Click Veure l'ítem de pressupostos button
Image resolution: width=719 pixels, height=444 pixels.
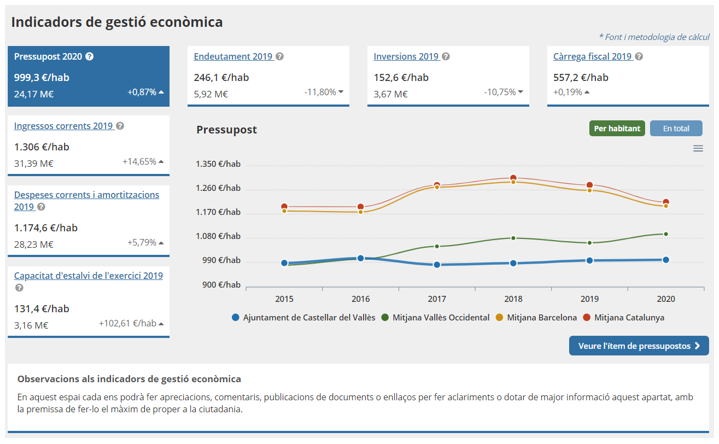639,346
